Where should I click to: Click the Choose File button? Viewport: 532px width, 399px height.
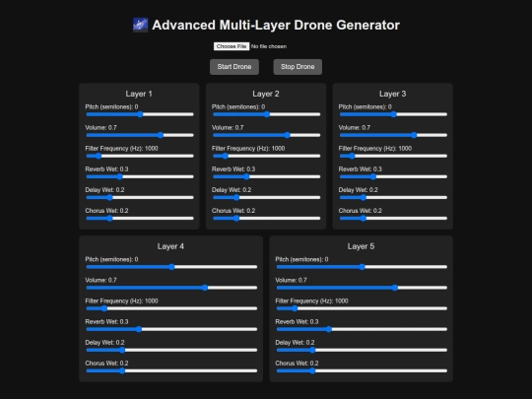click(232, 46)
